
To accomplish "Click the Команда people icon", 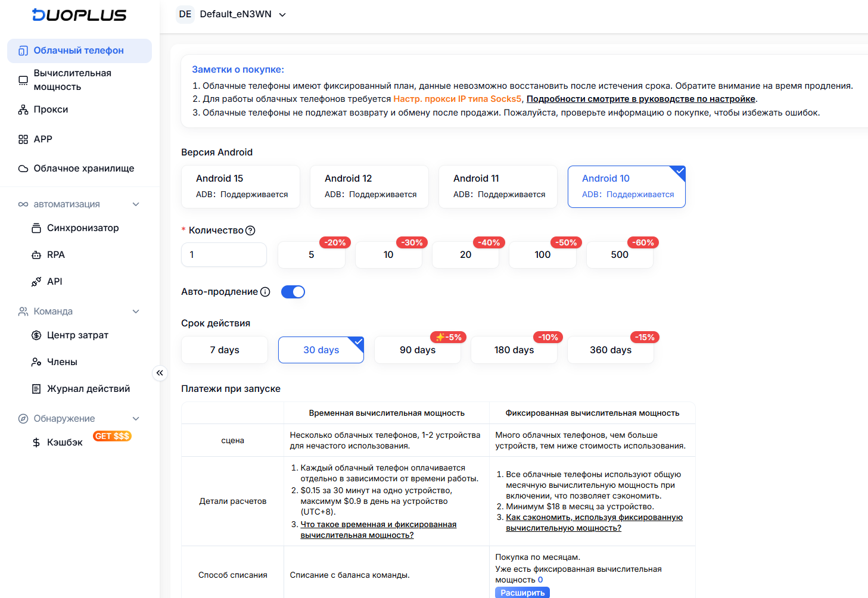I will click(x=23, y=312).
